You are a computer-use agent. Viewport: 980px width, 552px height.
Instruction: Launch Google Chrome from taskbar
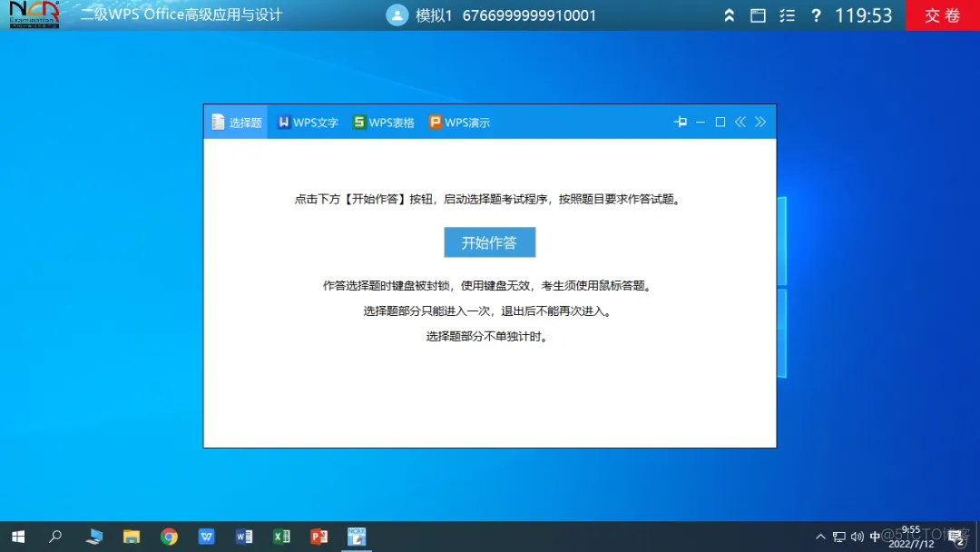[169, 537]
